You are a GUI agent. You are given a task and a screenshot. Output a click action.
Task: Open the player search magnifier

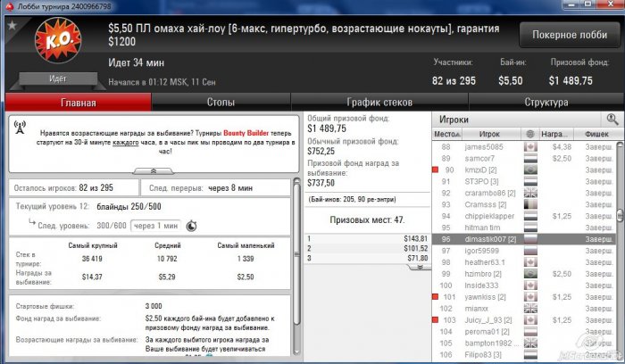pyautogui.click(x=612, y=119)
